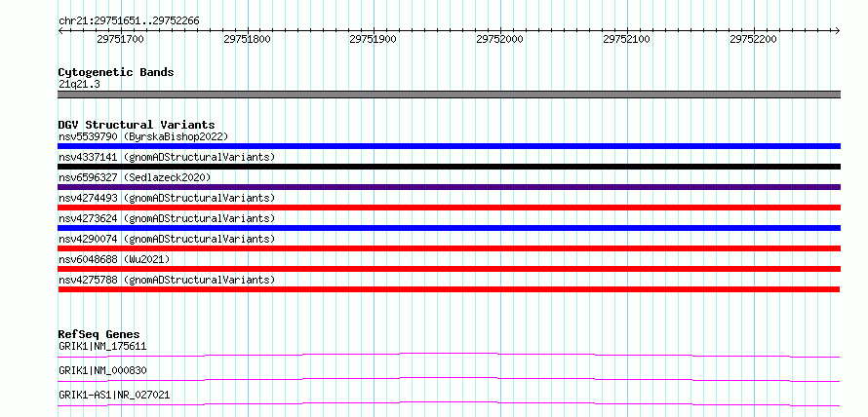This screenshot has width=868, height=417.
Task: Select the black bar for nsv4337141
Action: pos(449,167)
